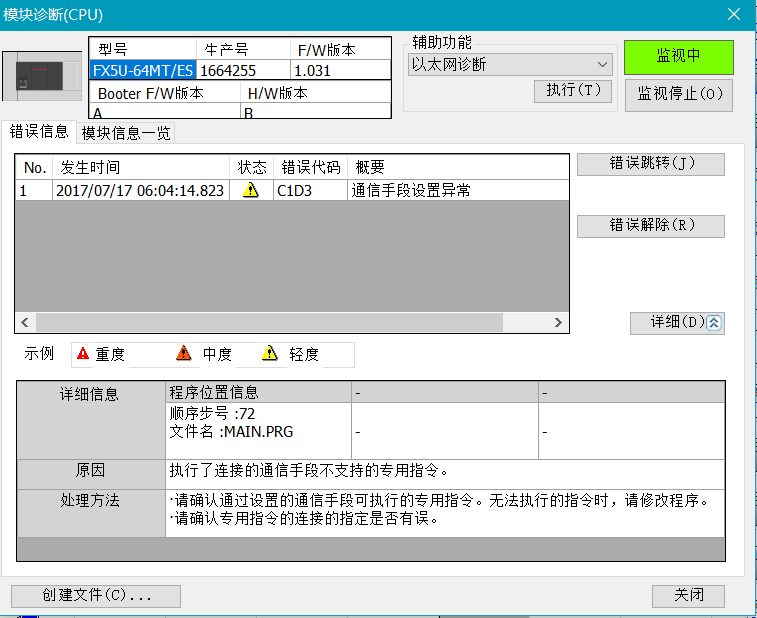Click the orange moderate severity legend icon
Viewport: 757px width, 618px height.
pos(183,354)
